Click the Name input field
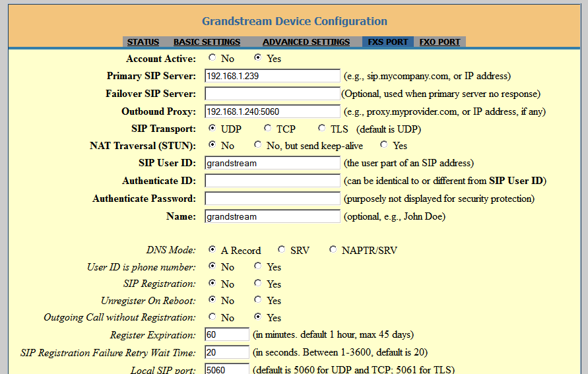The width and height of the screenshot is (588, 374). pos(273,216)
